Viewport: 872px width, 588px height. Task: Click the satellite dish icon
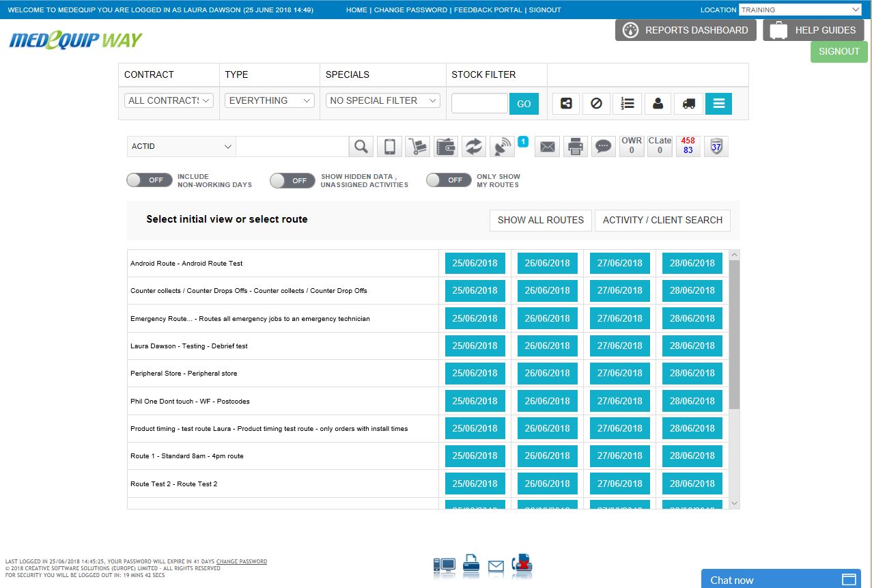(x=502, y=146)
